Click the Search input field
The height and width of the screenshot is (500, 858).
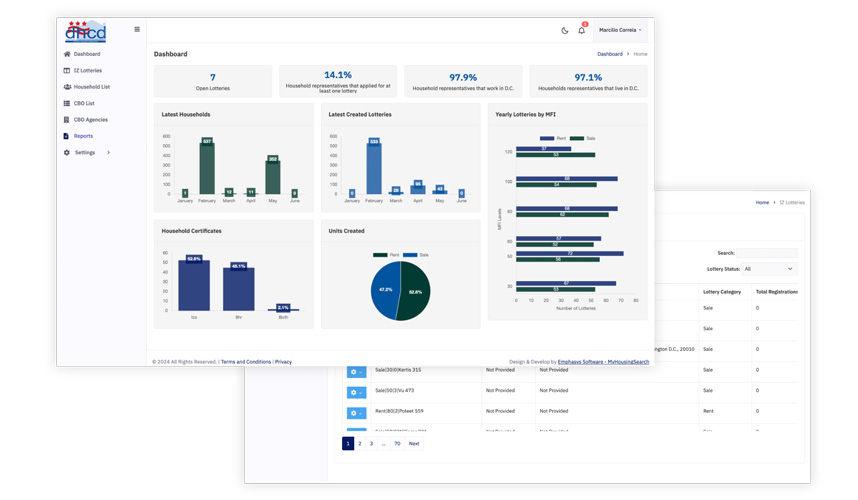click(x=767, y=253)
